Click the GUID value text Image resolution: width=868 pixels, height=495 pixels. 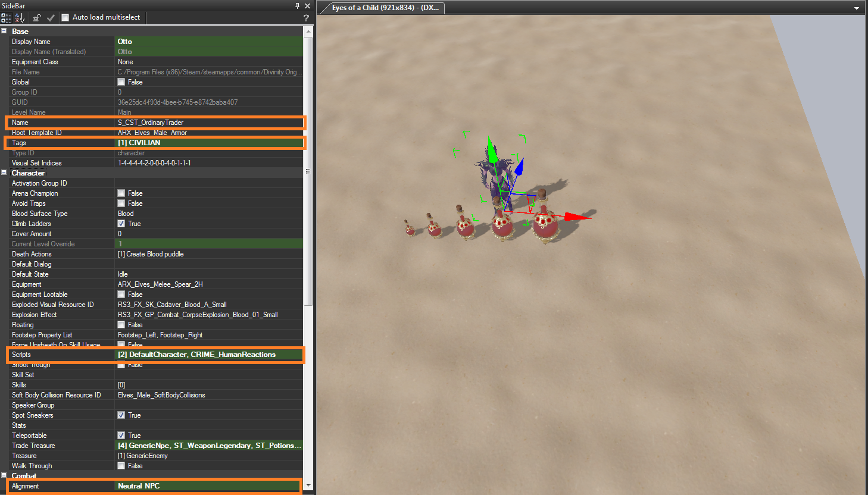click(x=177, y=102)
